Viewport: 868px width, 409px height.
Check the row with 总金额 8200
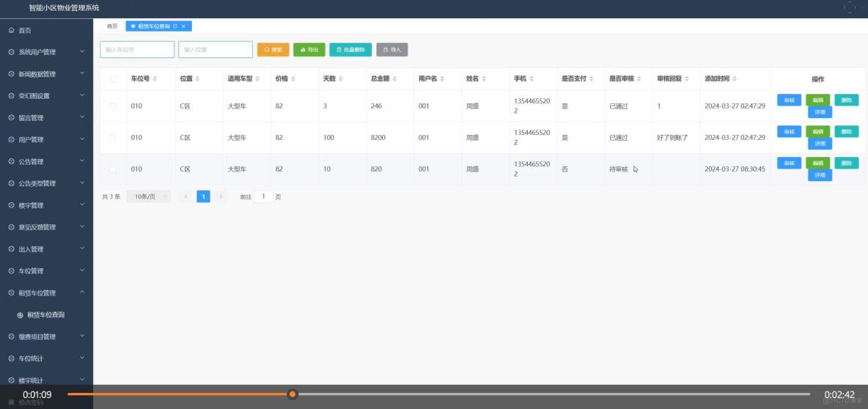[113, 138]
